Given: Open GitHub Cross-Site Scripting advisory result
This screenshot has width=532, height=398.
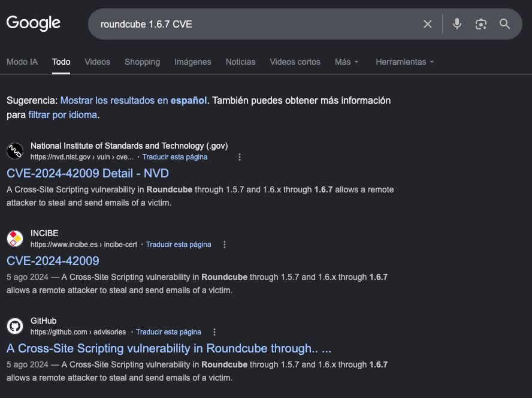Looking at the screenshot, I should click(x=169, y=348).
